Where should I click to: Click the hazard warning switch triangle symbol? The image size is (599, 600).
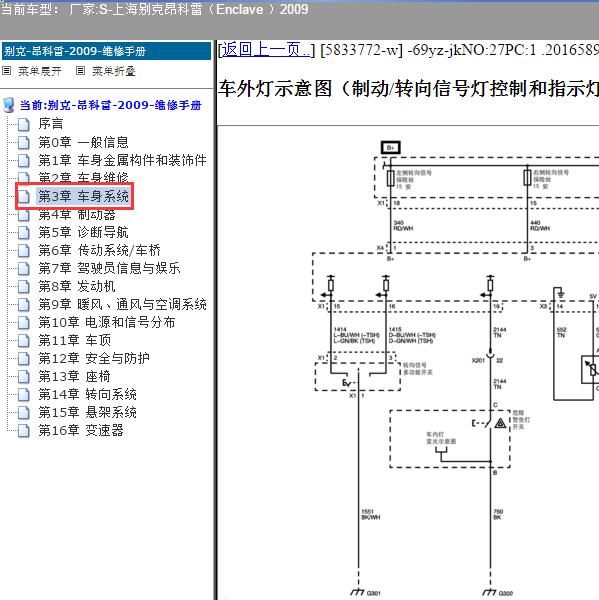click(x=500, y=423)
